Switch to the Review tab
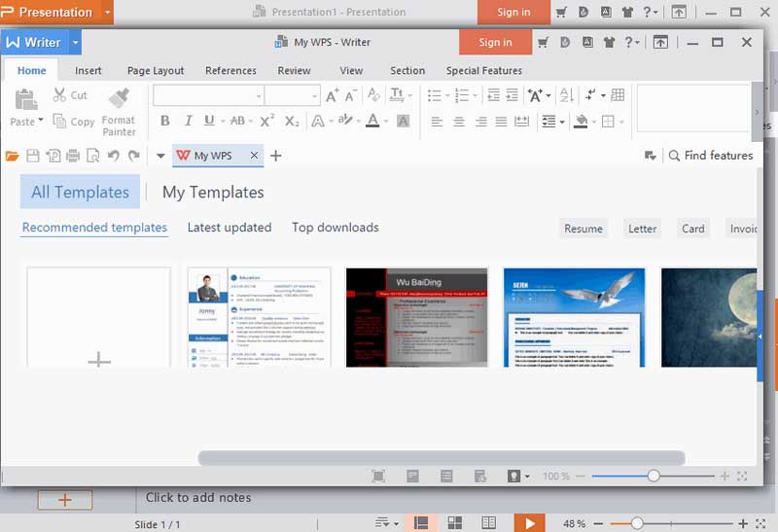The height and width of the screenshot is (532, 778). (x=295, y=70)
